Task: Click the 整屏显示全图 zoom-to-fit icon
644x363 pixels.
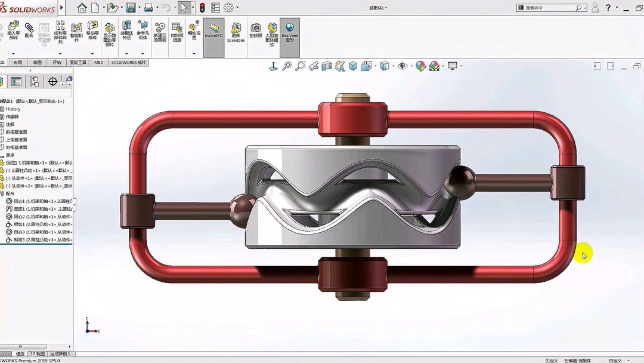Action: point(288,66)
